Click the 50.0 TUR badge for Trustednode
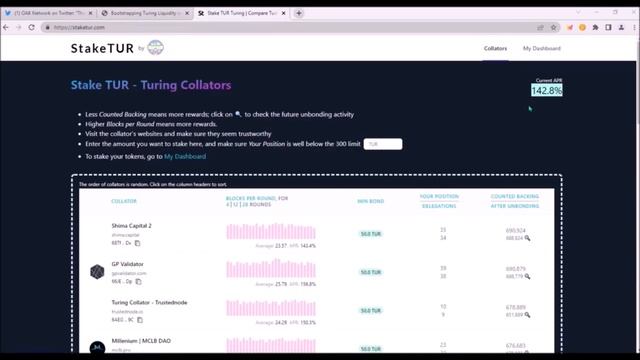Image resolution: width=640 pixels, height=360 pixels. pyautogui.click(x=371, y=311)
